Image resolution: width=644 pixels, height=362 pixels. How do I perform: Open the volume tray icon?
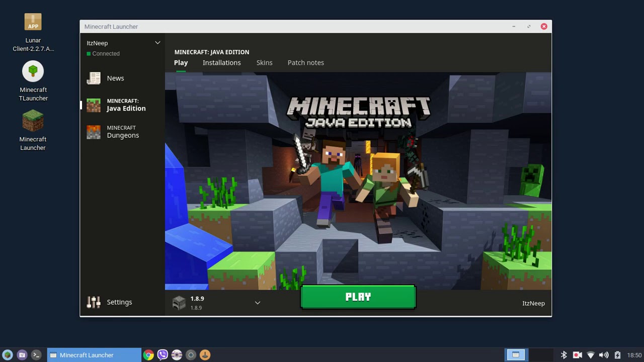coord(604,355)
